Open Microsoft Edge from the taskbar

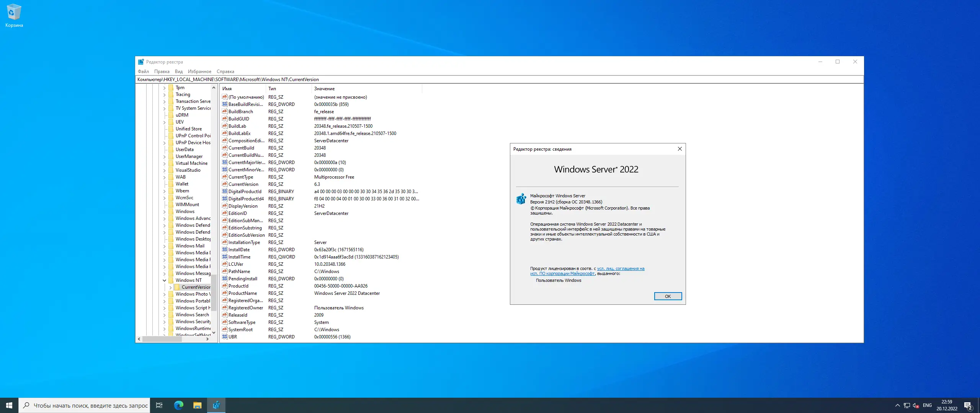178,405
